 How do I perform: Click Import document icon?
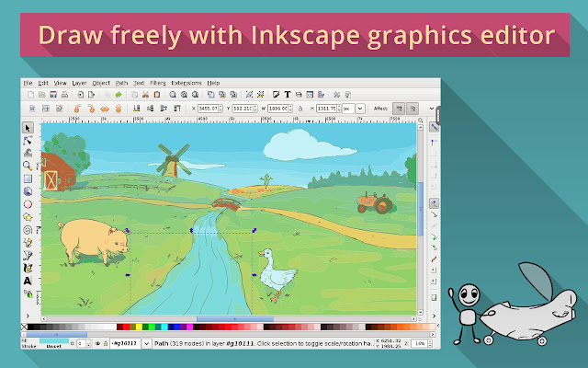pyautogui.click(x=80, y=95)
